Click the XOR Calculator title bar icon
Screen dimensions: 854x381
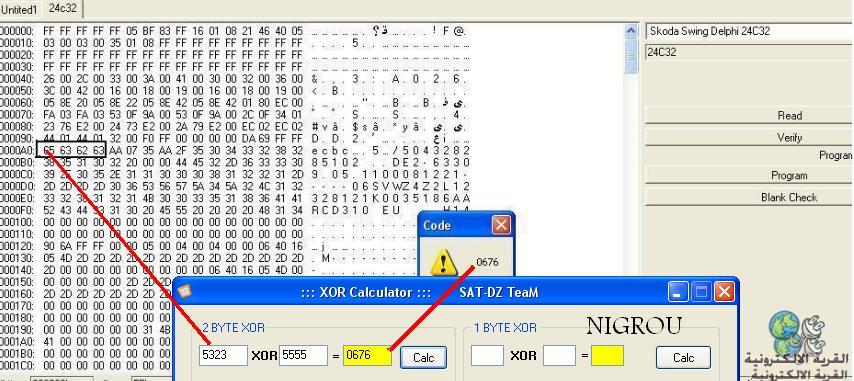pyautogui.click(x=186, y=292)
